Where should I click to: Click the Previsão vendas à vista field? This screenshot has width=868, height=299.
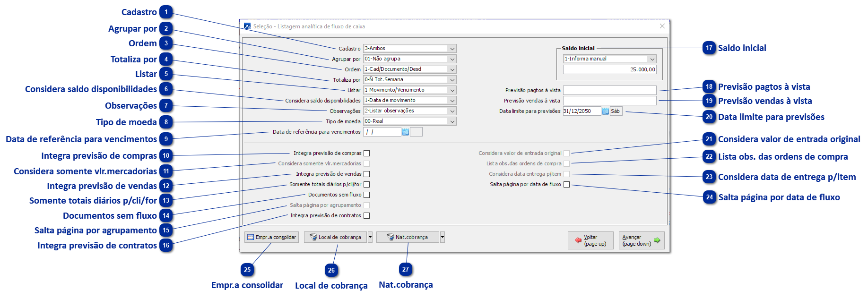coord(610,101)
